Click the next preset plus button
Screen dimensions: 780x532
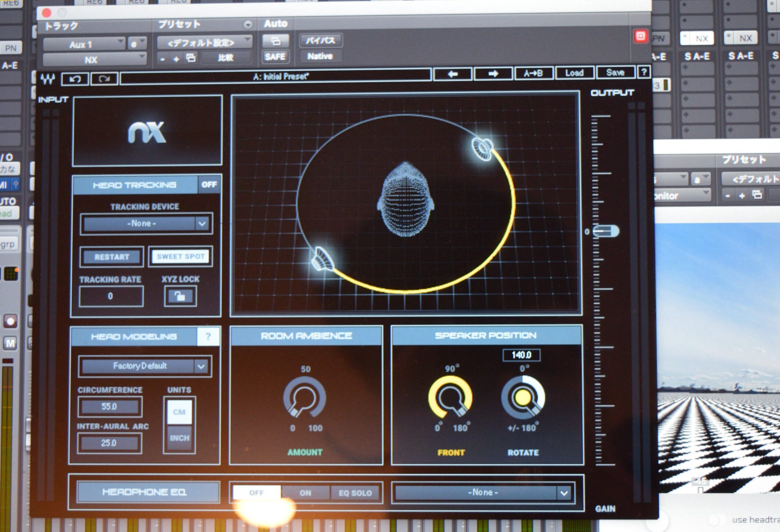pos(176,59)
